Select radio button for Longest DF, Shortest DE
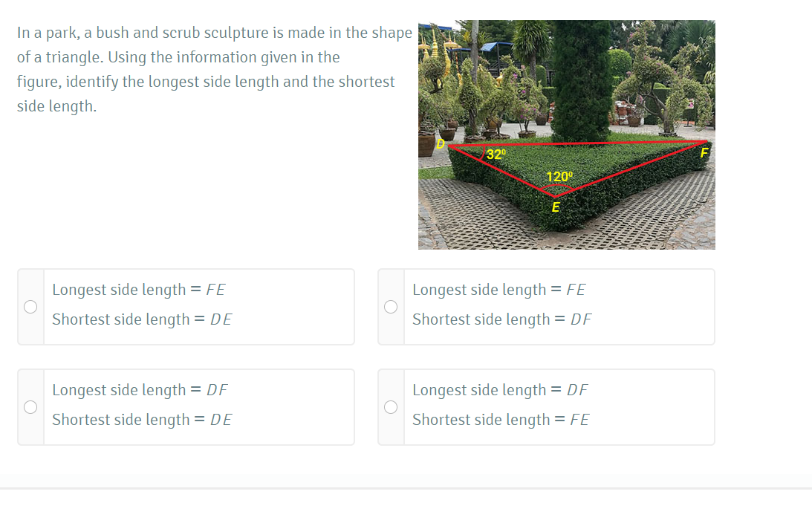Image resolution: width=812 pixels, height=526 pixels. pyautogui.click(x=30, y=407)
